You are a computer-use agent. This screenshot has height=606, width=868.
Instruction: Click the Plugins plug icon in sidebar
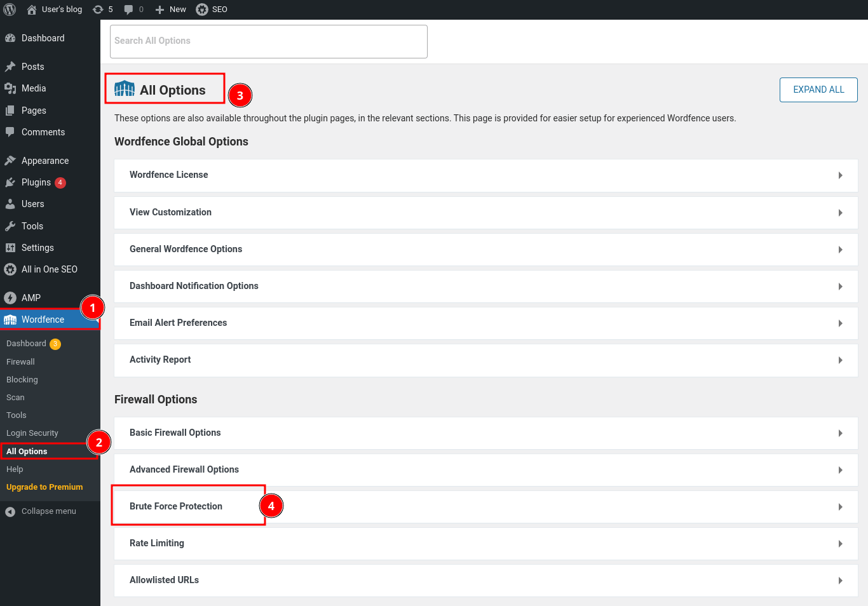pyautogui.click(x=10, y=182)
